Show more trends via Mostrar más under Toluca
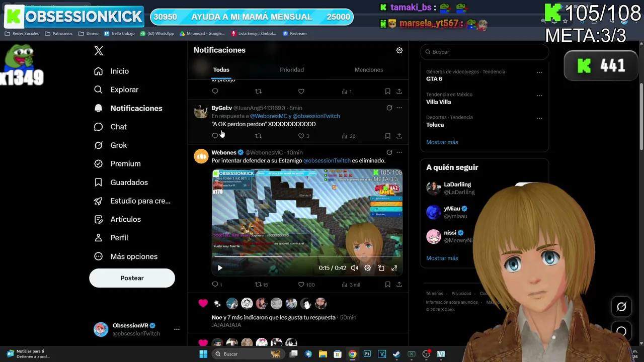Image resolution: width=644 pixels, height=362 pixels. point(442,142)
